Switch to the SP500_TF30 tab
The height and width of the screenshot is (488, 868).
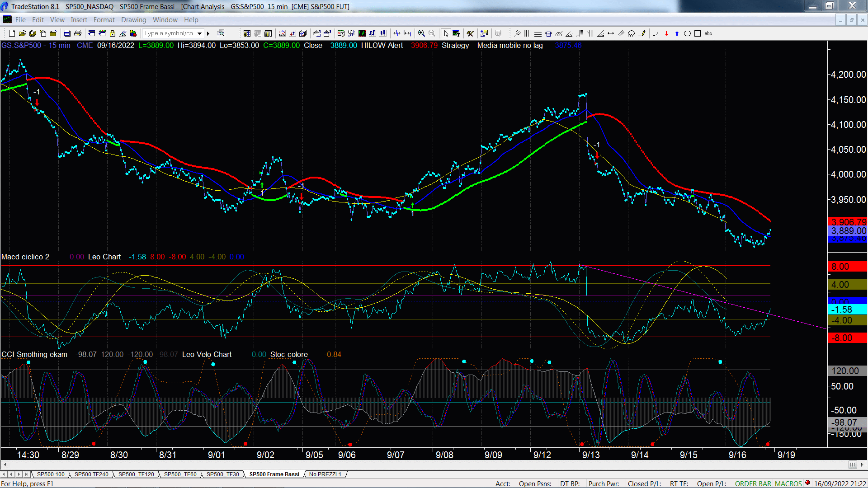223,474
